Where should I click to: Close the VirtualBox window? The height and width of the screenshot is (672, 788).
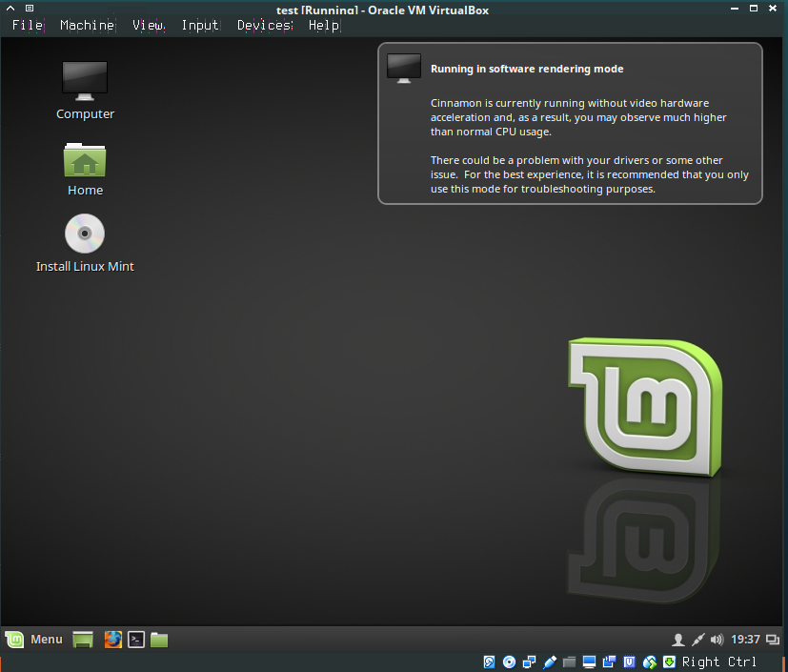(773, 8)
